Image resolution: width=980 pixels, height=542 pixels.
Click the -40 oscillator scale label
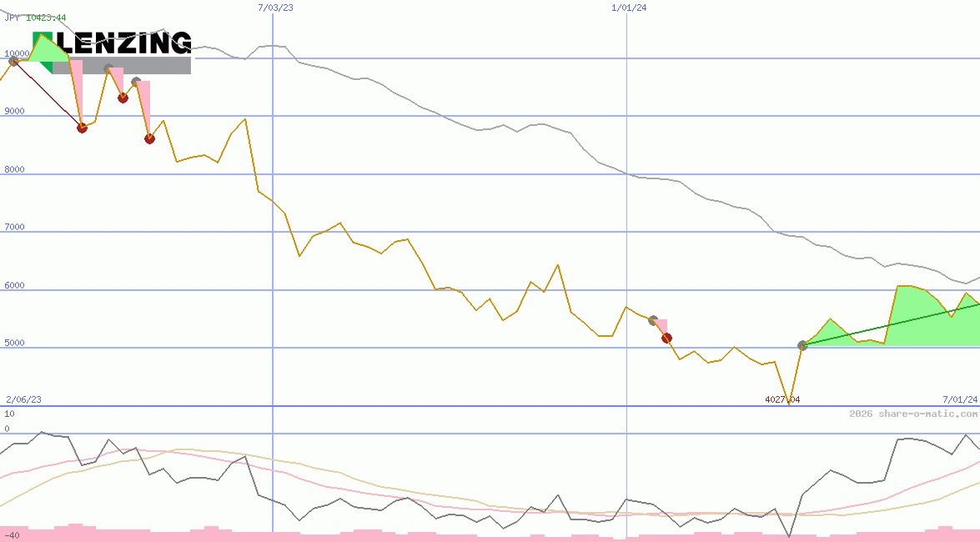point(12,534)
